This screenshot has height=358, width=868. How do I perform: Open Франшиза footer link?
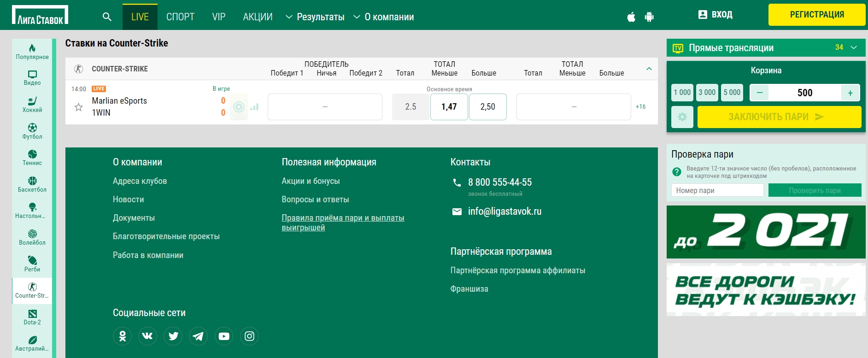pyautogui.click(x=469, y=289)
